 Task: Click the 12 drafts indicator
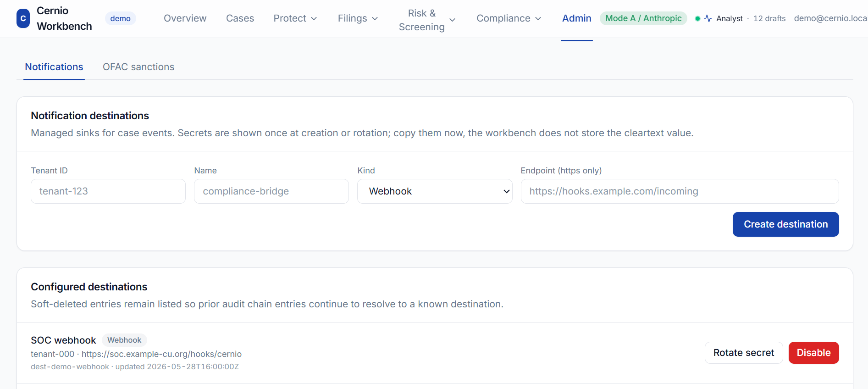click(769, 18)
